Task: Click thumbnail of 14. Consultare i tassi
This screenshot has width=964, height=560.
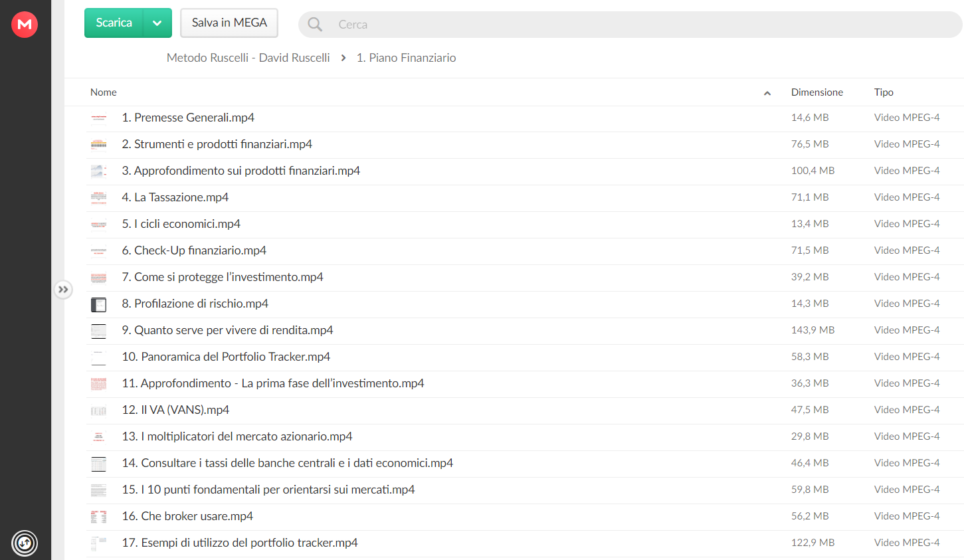Action: pyautogui.click(x=98, y=464)
